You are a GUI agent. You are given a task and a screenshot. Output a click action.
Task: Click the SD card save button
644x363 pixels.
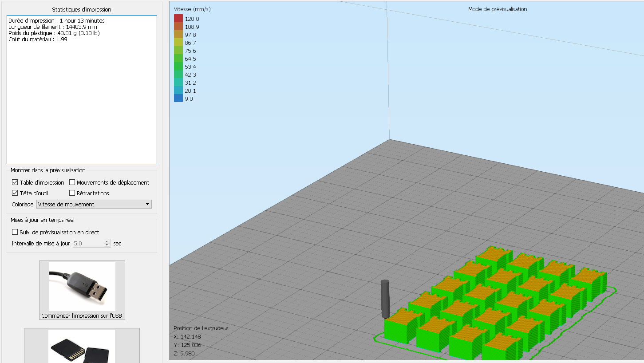[82, 346]
